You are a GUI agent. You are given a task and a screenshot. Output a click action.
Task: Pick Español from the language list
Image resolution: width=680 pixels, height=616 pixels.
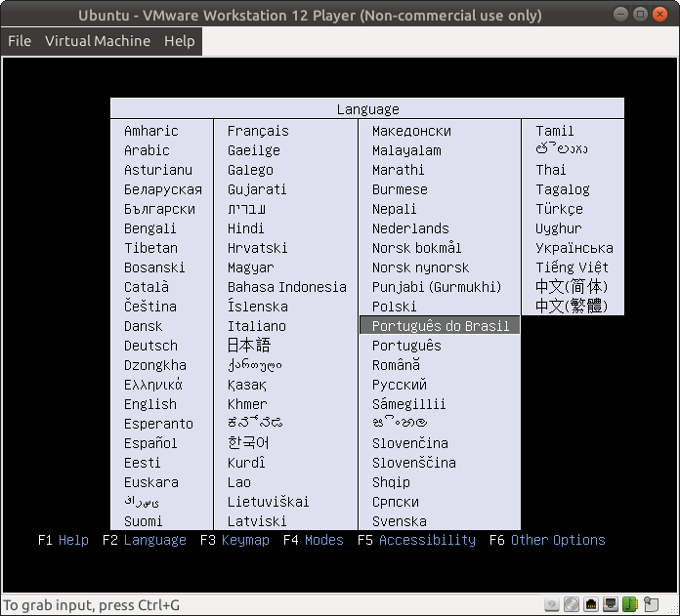tap(150, 443)
